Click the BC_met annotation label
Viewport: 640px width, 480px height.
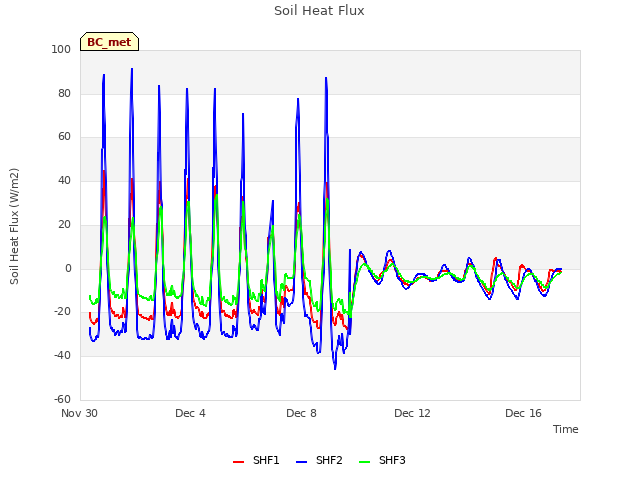point(109,42)
